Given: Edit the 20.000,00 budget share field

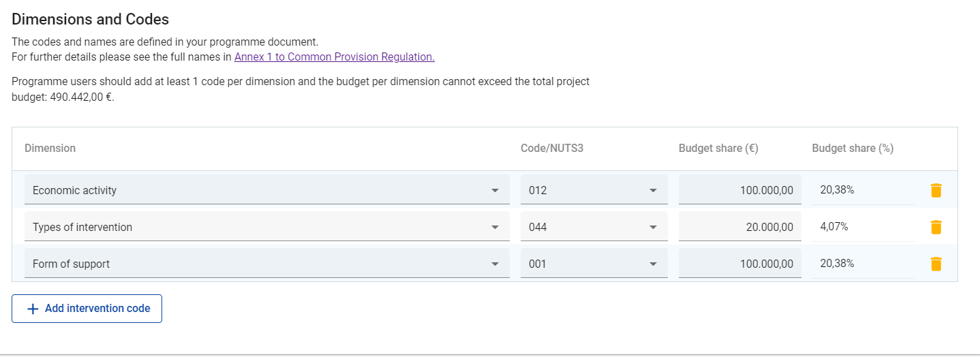Looking at the screenshot, I should [739, 227].
